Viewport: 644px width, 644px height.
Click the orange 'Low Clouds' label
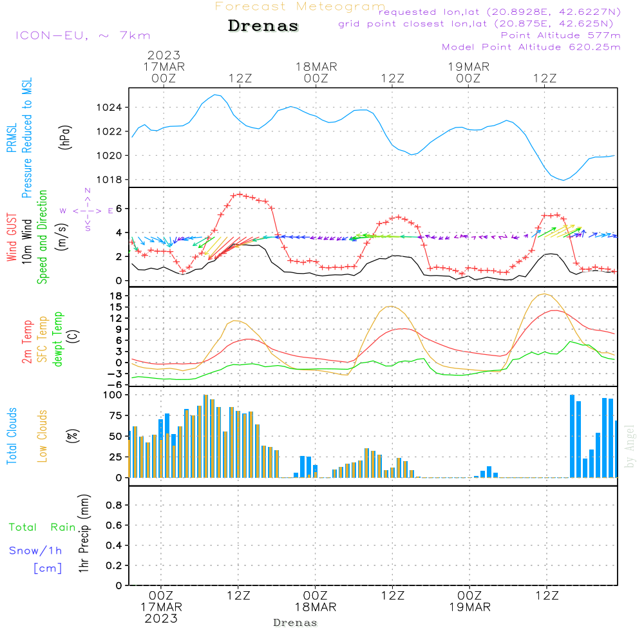coord(43,436)
